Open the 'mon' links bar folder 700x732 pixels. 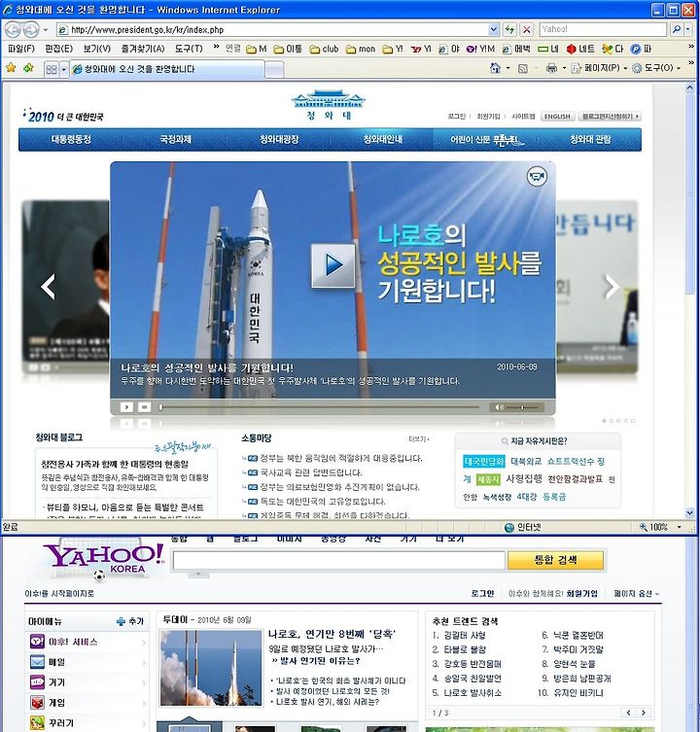tap(360, 49)
